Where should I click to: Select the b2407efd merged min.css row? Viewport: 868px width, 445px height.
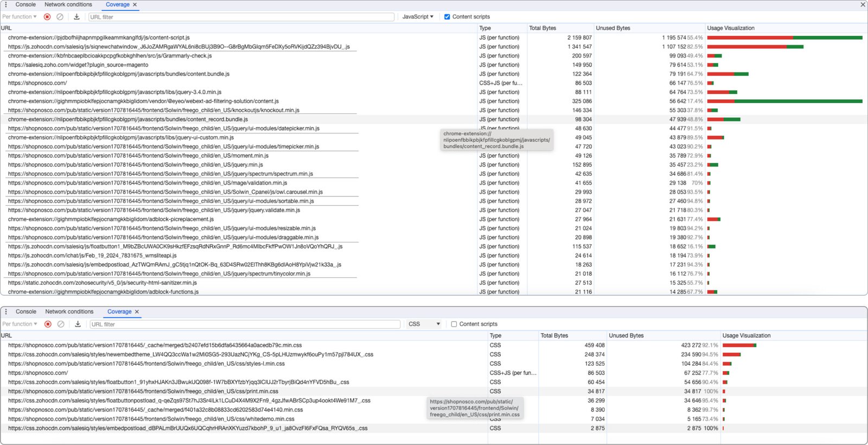coord(434,345)
